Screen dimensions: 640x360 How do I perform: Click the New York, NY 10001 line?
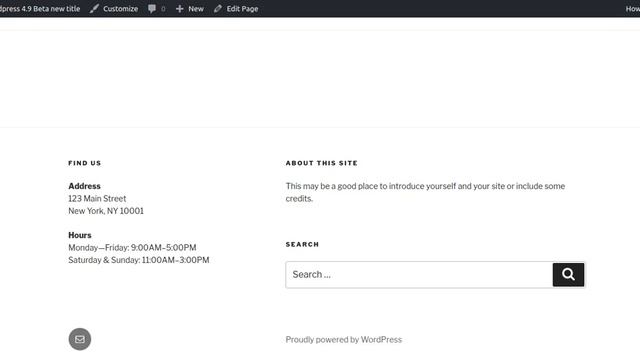(106, 211)
